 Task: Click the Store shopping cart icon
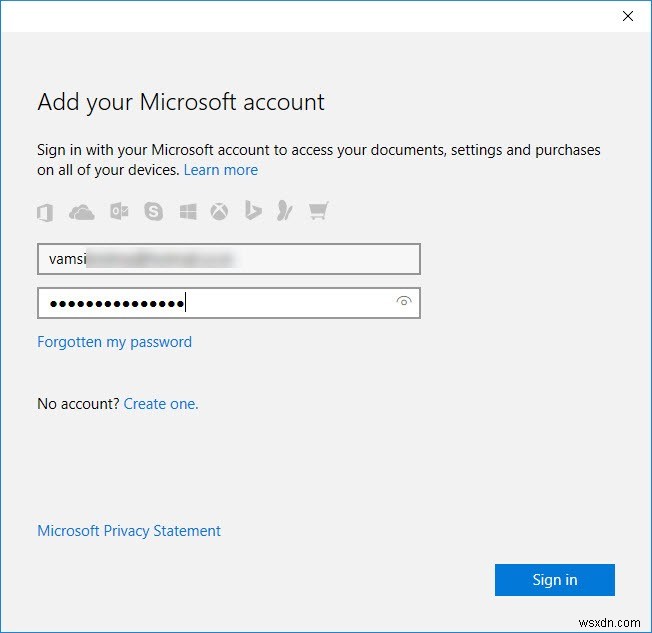319,210
